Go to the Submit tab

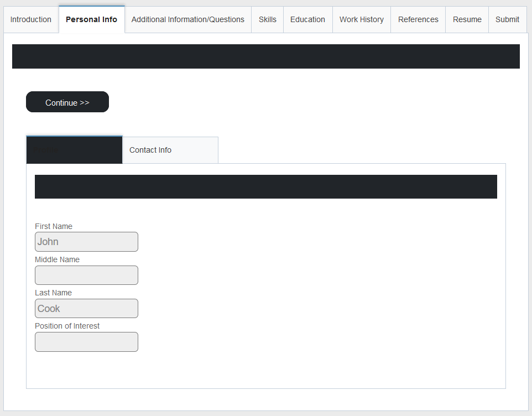pyautogui.click(x=507, y=20)
